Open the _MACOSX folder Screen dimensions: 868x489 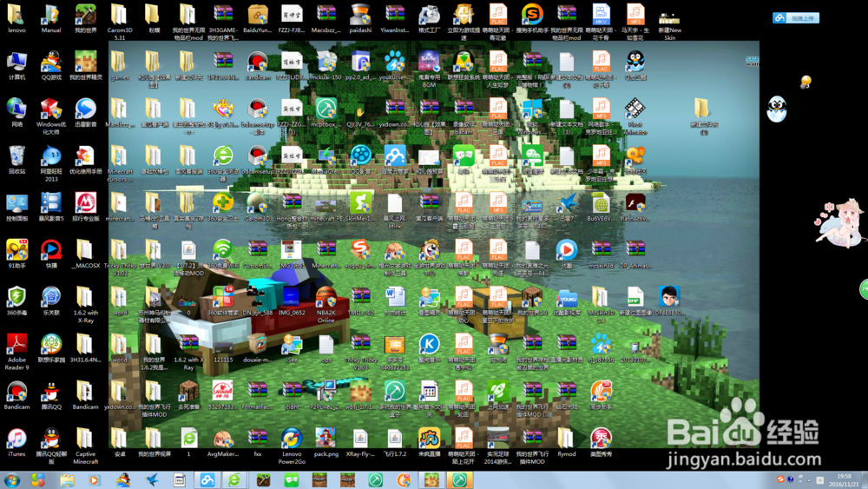tap(85, 250)
